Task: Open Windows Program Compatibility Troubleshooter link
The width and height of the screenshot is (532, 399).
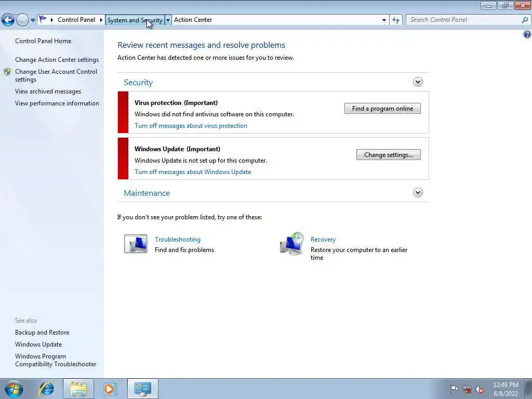Action: coord(56,360)
